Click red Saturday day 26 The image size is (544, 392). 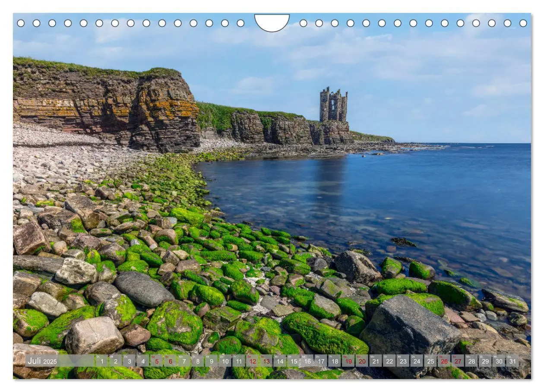pyautogui.click(x=444, y=361)
